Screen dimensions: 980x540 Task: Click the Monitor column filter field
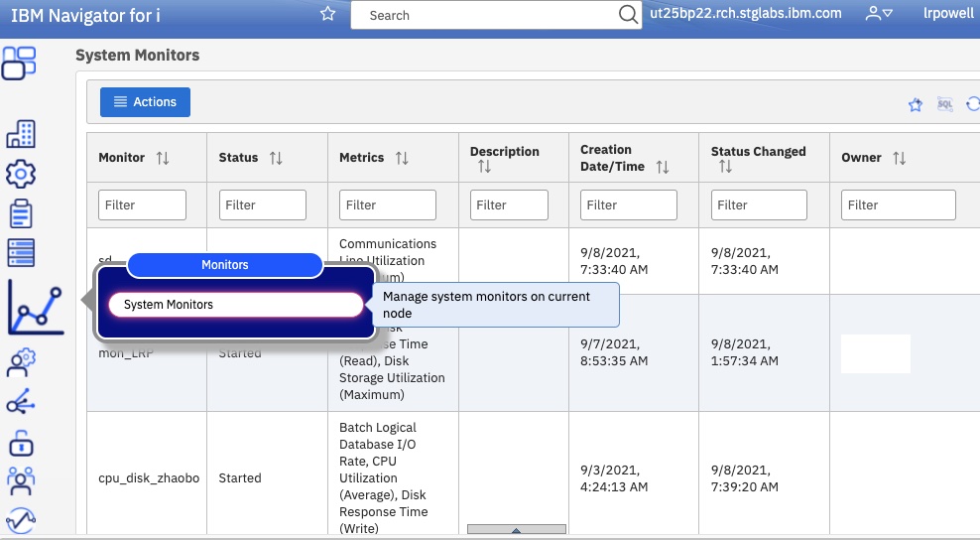(142, 204)
